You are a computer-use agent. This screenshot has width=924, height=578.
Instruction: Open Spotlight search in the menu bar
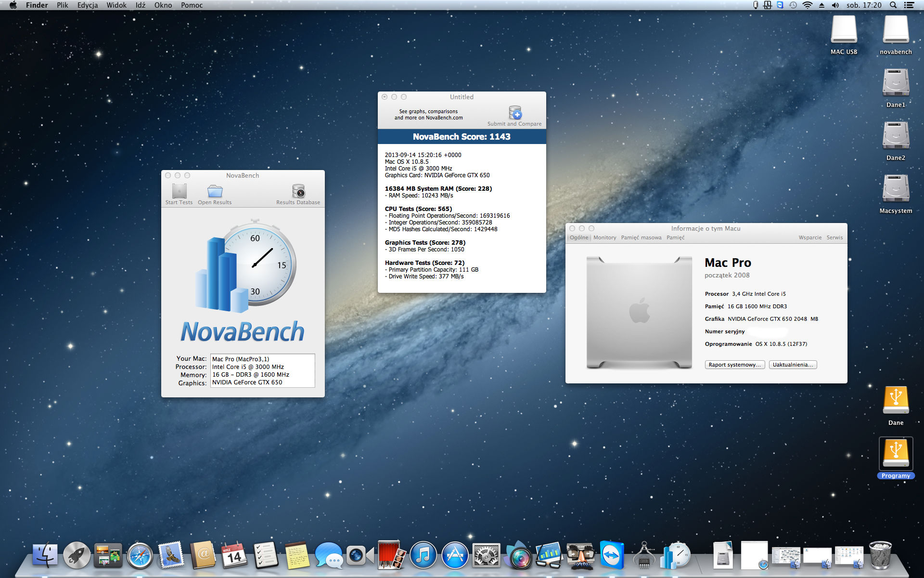[893, 5]
